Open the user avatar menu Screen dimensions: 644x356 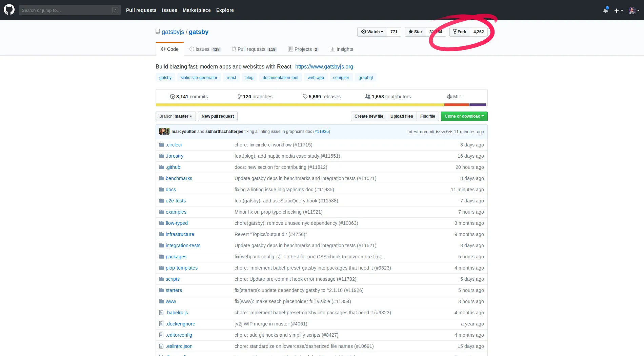tap(634, 11)
